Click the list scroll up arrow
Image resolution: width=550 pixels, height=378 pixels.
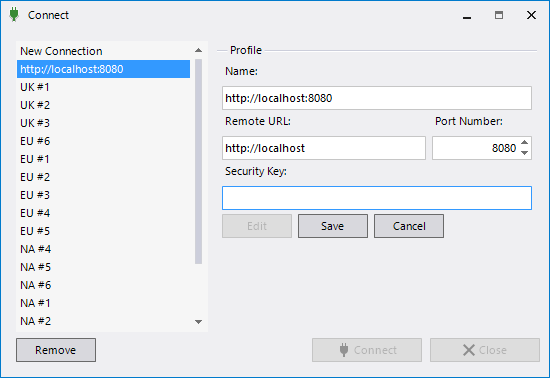click(x=198, y=50)
